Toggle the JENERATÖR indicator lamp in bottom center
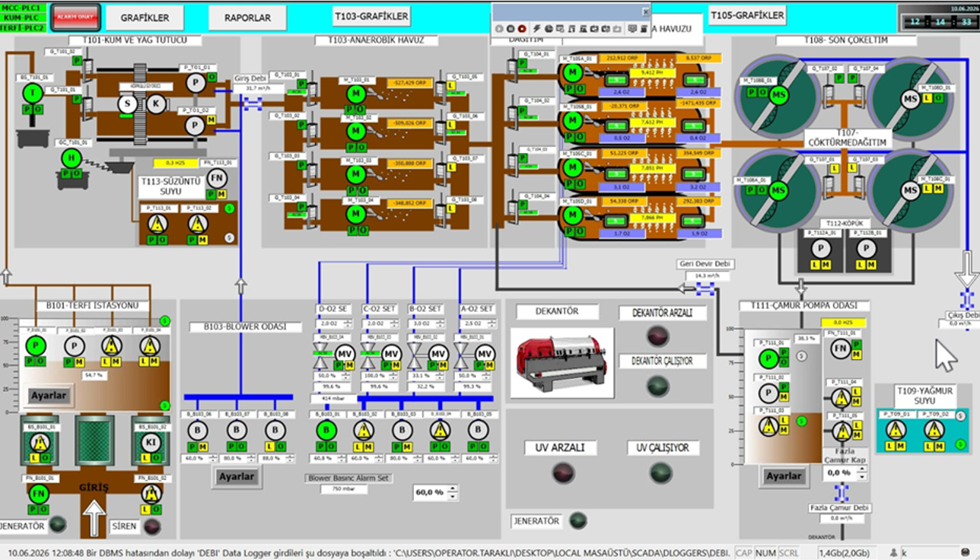The height and width of the screenshot is (560, 980). click(578, 520)
